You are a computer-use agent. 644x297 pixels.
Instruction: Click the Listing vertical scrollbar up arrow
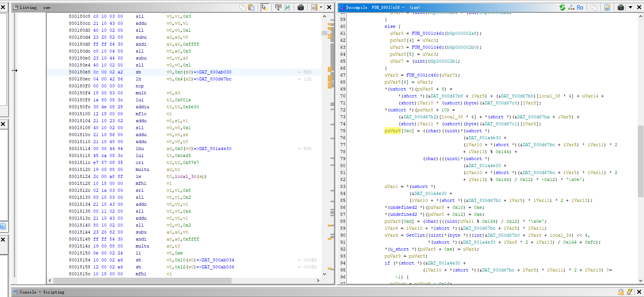pos(324,17)
